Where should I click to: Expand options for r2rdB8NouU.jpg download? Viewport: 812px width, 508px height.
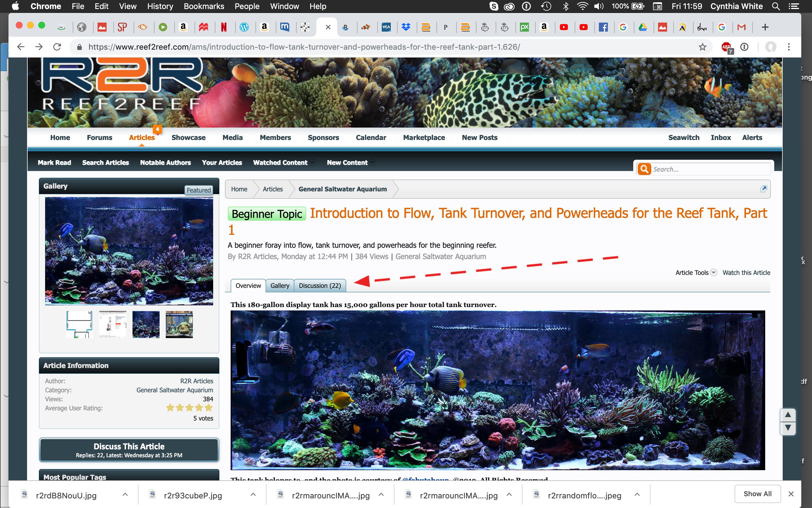125,494
